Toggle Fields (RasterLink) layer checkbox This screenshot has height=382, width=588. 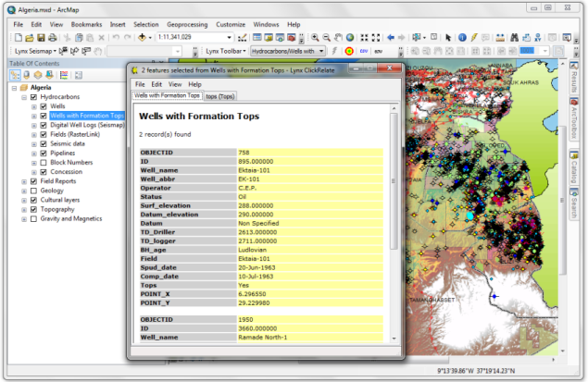pyautogui.click(x=44, y=134)
